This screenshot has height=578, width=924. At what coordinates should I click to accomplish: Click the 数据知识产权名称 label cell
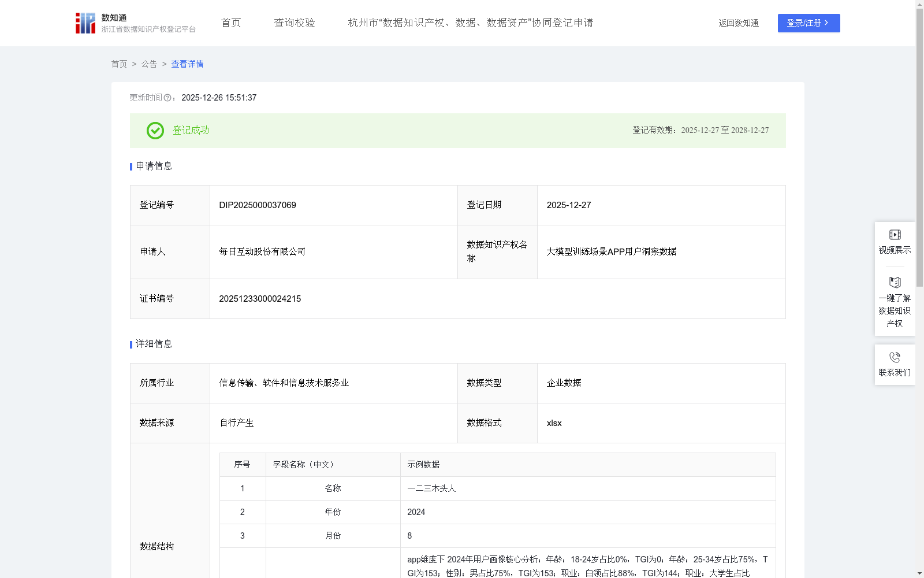(x=497, y=252)
